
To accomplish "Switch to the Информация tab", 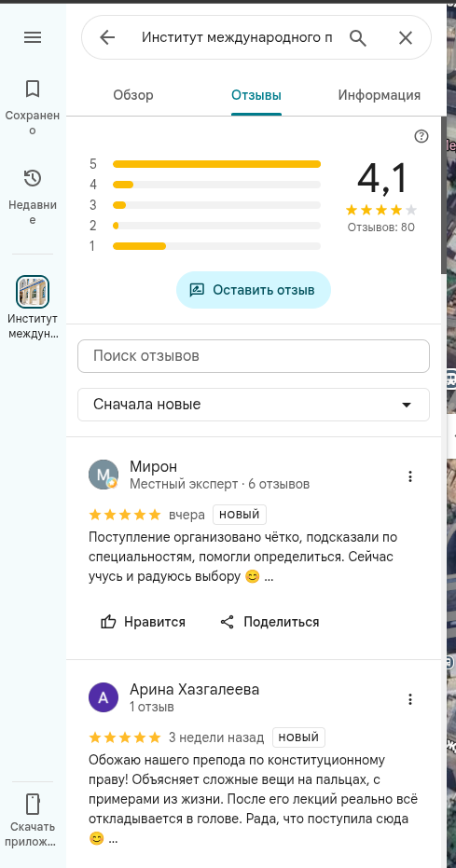I will (x=380, y=95).
